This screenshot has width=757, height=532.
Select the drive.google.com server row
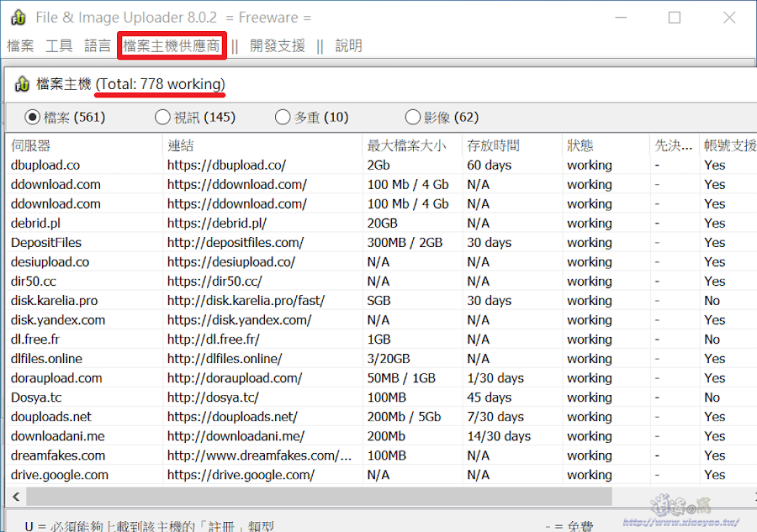(56, 474)
